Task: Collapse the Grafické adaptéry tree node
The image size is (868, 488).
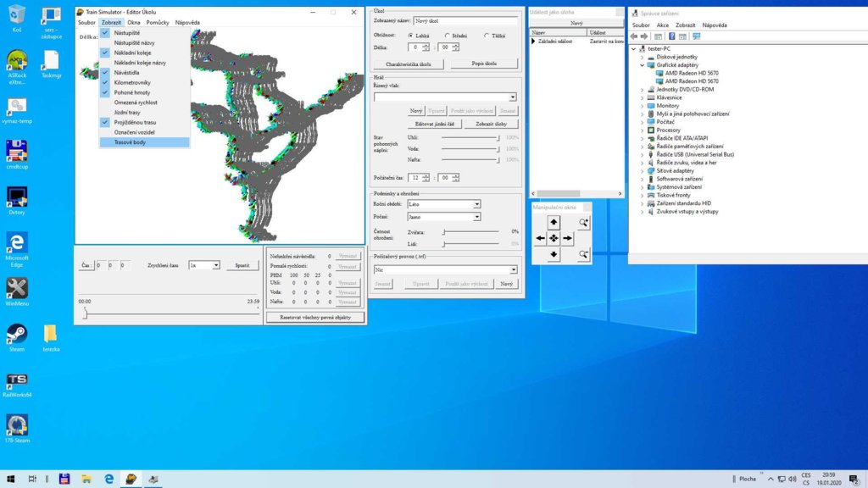Action: point(643,64)
